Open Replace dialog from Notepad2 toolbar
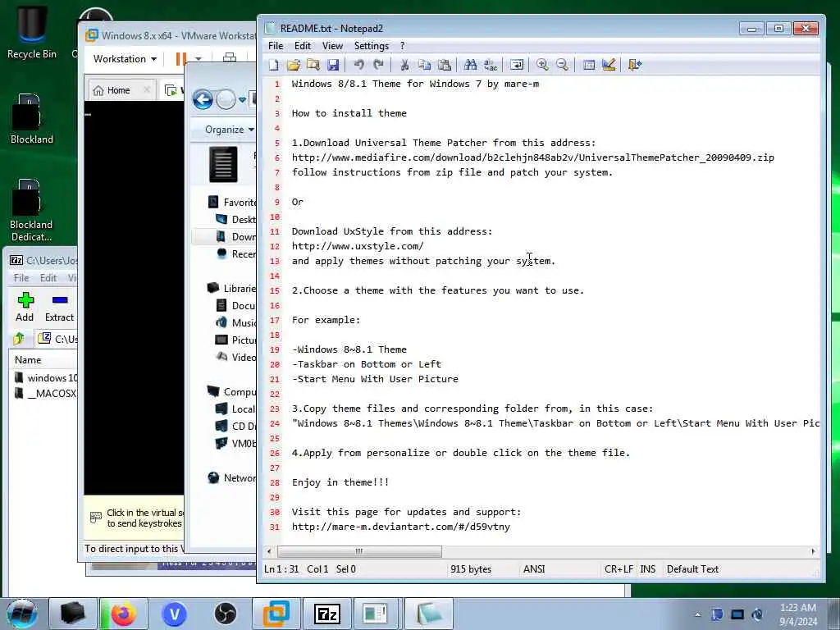Viewport: 840px width, 630px height. point(491,65)
